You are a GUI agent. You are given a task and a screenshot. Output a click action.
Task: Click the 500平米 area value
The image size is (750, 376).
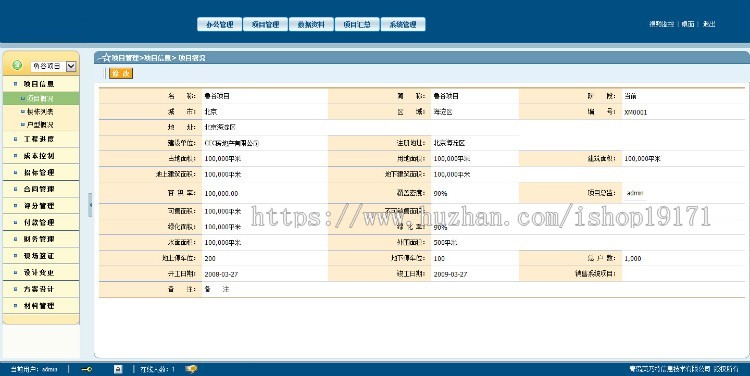click(445, 243)
